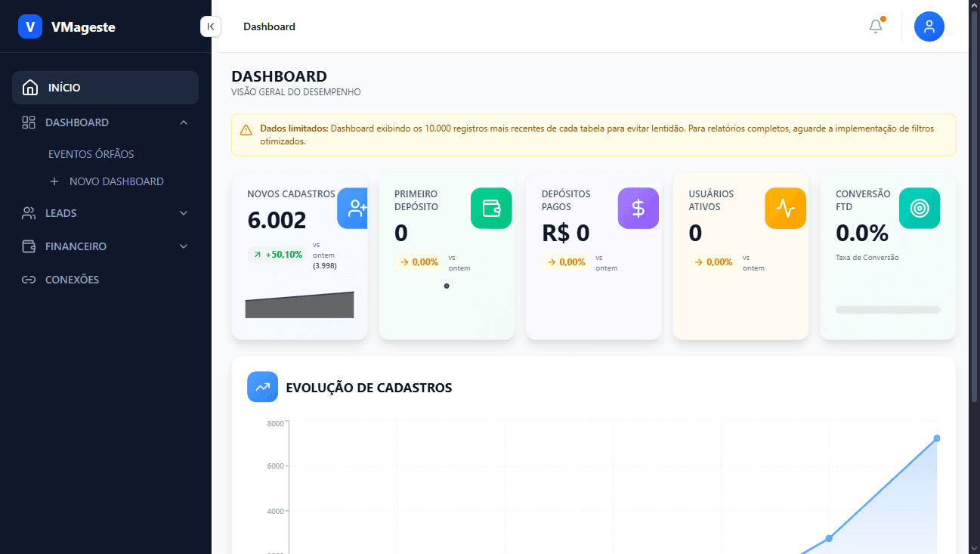This screenshot has width=980, height=554.
Task: Click the wallet icon on Primeiro Depósito card
Action: pos(491,208)
